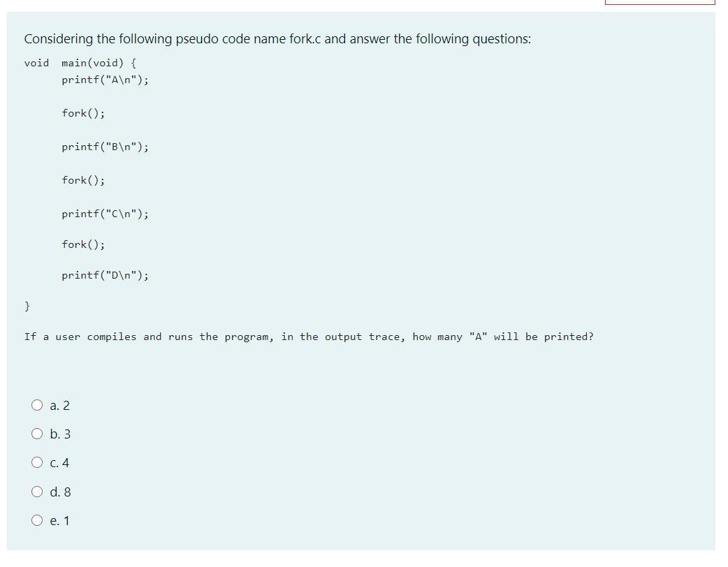
Task: Click the answer label text "d. 8"
Action: [x=59, y=492]
